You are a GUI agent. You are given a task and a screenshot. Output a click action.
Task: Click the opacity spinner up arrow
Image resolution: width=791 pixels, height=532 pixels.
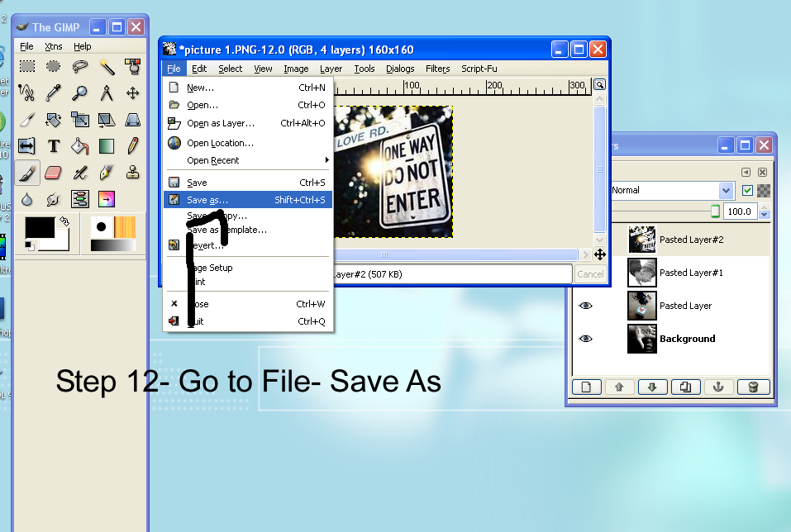[x=765, y=207]
